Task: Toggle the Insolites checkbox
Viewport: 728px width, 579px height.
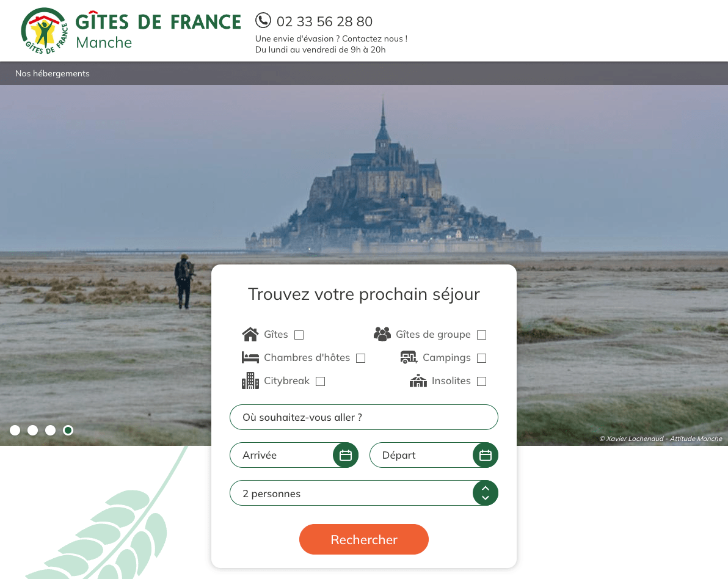Action: (x=481, y=381)
